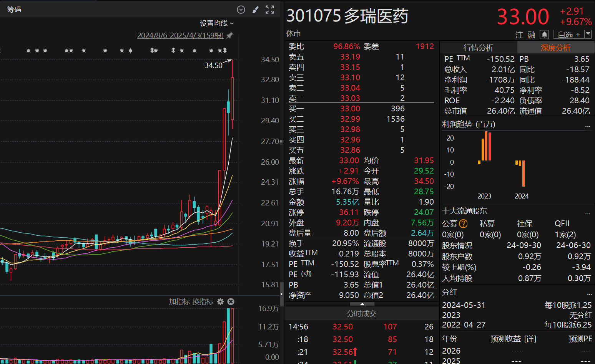Collapse panel using up-arrow above 分时成交

coord(362,304)
